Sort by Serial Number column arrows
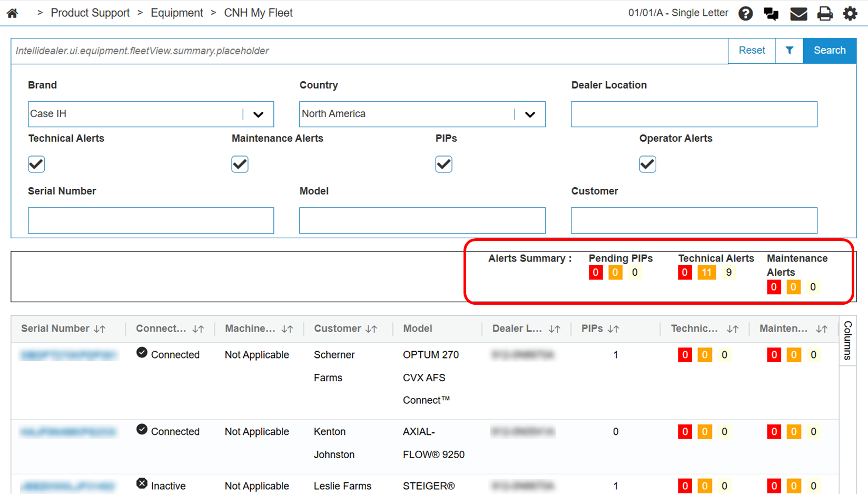Screen dimensions: 868x494 pyautogui.click(x=100, y=329)
